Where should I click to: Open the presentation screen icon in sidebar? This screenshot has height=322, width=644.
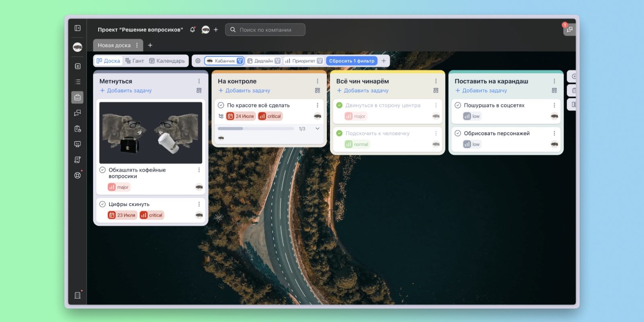(78, 144)
